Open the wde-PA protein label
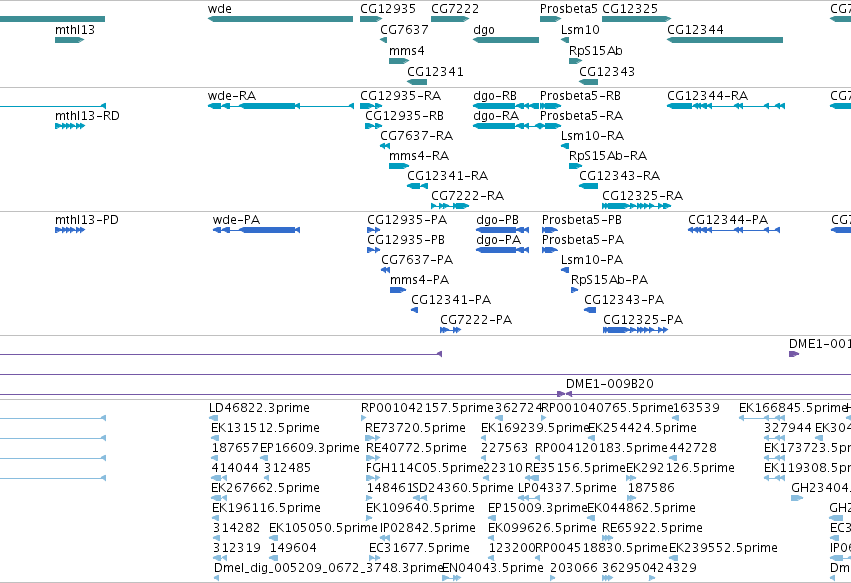Screen dimensions: 851x583 237,220
